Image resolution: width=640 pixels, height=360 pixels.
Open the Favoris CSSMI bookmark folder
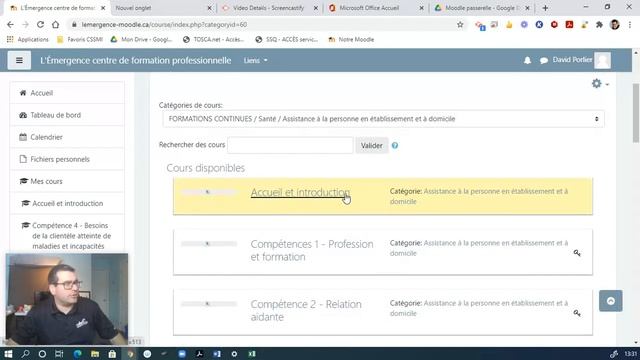tap(80, 40)
